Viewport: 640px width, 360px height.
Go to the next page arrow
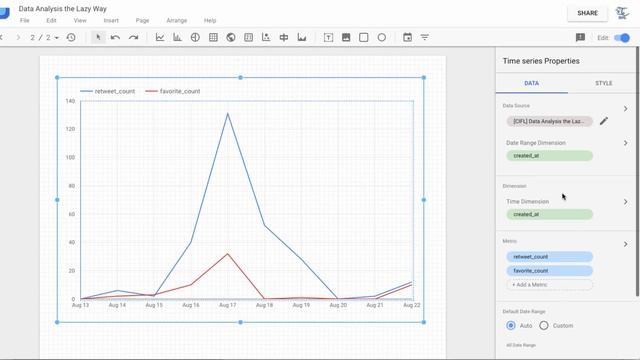18,38
